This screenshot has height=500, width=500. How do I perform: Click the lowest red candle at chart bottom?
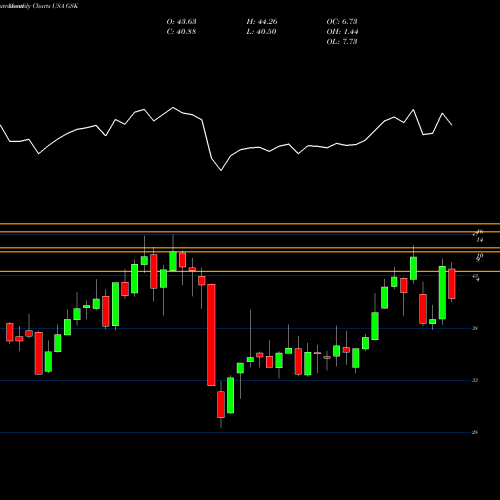[x=221, y=404]
